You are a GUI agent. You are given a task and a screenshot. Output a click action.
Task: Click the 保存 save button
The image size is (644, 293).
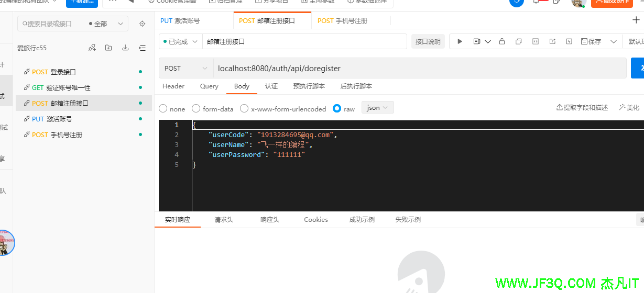pos(591,41)
